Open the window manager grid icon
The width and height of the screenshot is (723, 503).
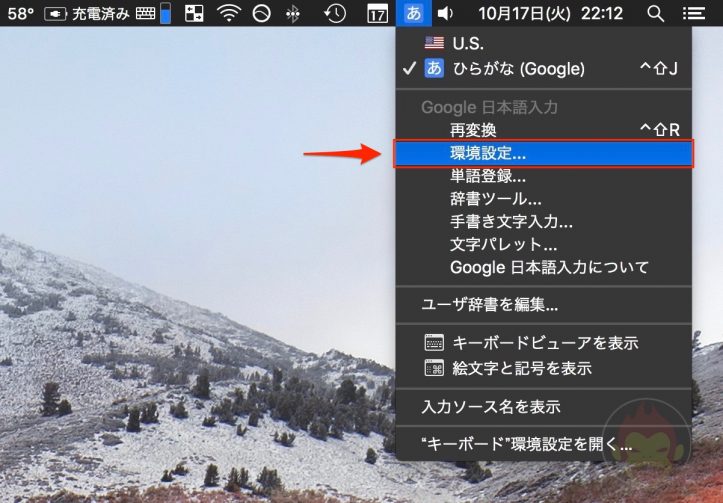click(194, 14)
